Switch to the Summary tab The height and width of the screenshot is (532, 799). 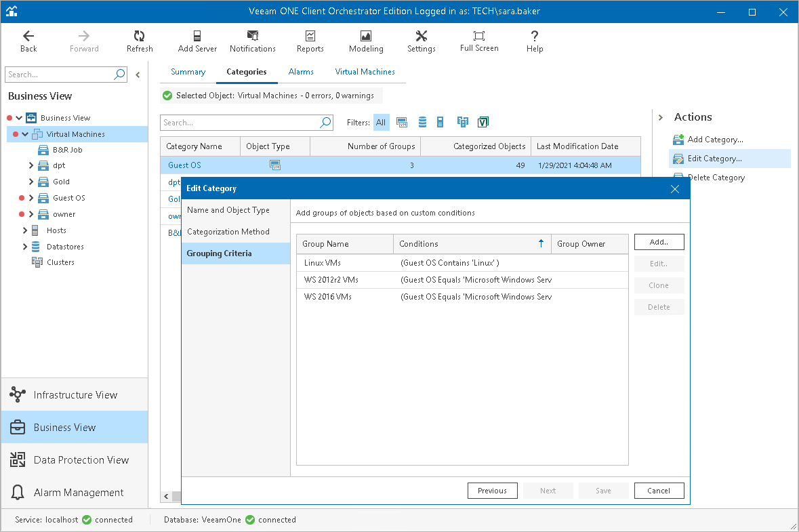tap(188, 72)
